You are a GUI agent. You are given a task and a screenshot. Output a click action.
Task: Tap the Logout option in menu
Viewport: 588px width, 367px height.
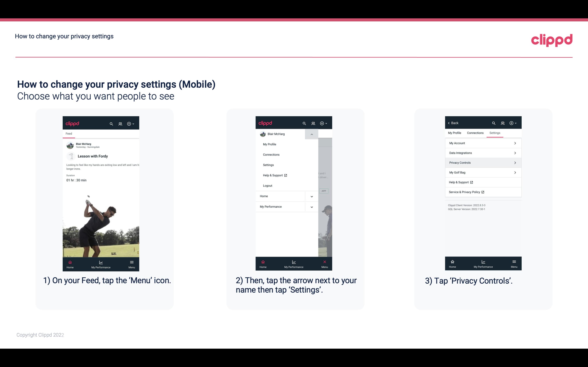268,185
